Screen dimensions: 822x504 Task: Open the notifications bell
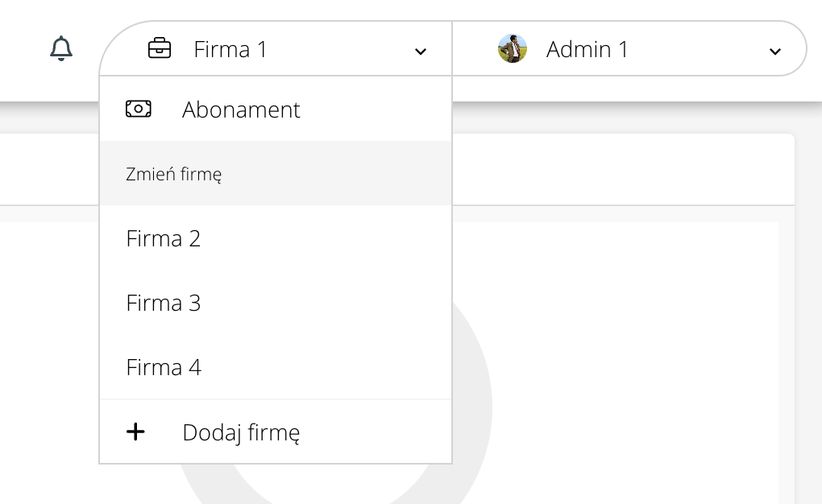click(61, 49)
